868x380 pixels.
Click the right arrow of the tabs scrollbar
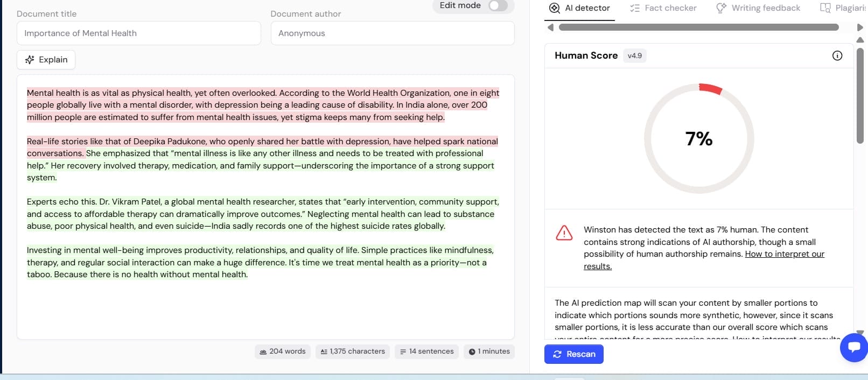pyautogui.click(x=860, y=27)
